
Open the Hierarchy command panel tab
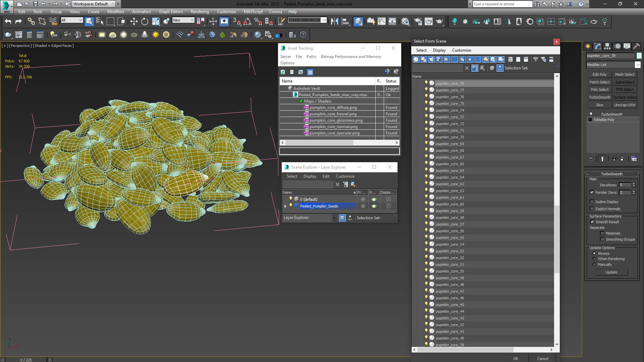coord(607,46)
